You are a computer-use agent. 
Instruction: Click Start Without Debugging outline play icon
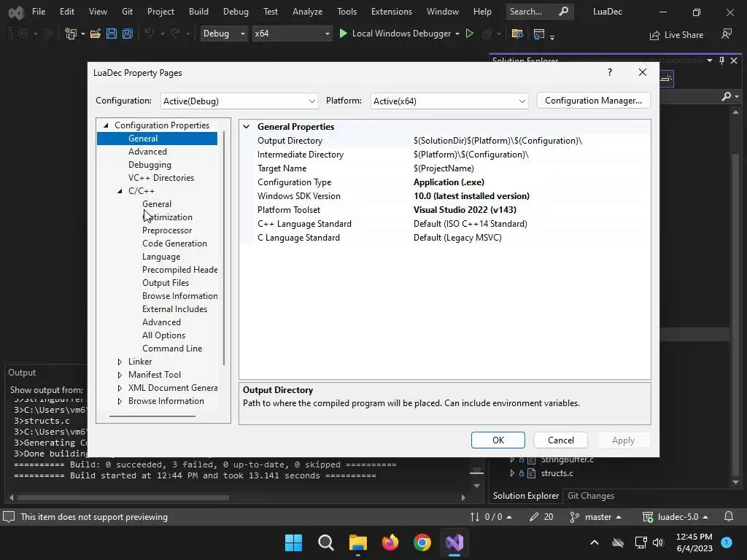point(469,34)
